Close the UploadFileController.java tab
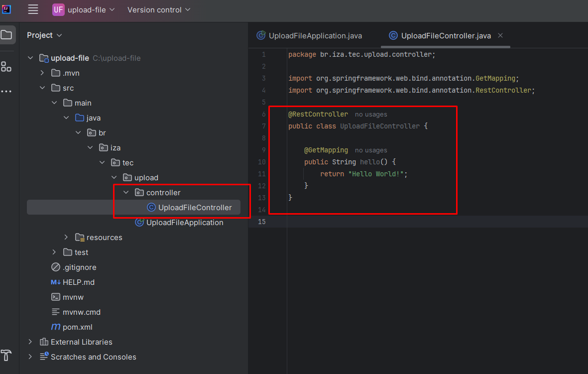This screenshot has height=374, width=588. (x=500, y=35)
